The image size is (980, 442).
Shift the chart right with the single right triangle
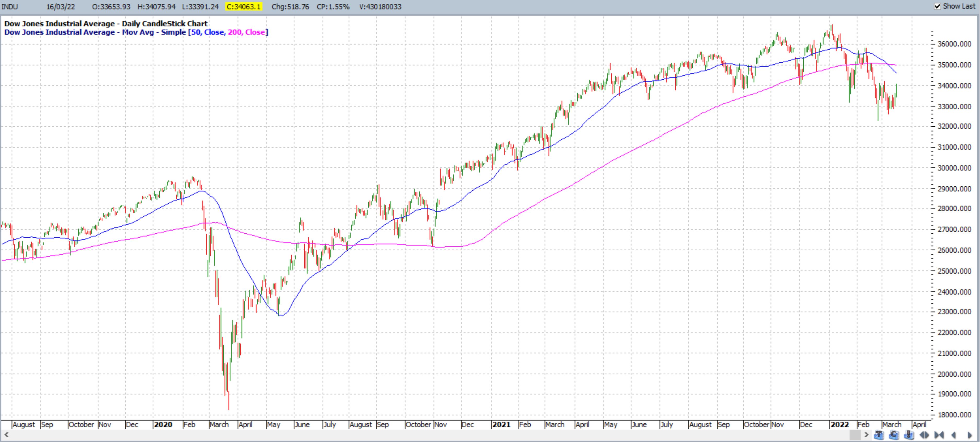pos(969,435)
